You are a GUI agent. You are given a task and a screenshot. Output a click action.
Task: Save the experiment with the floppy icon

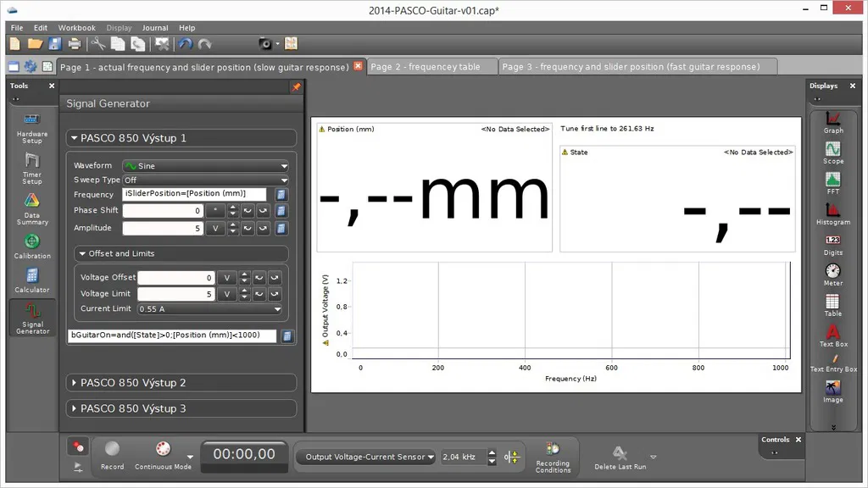[x=54, y=44]
